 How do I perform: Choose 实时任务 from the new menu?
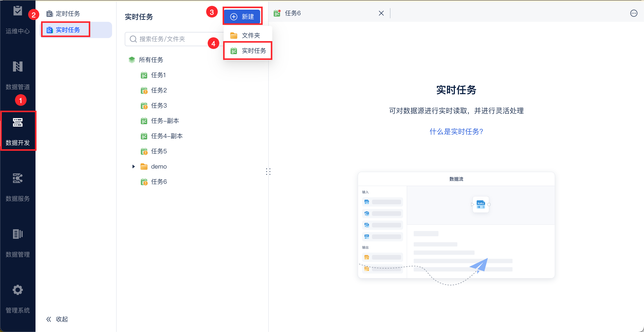(x=248, y=51)
